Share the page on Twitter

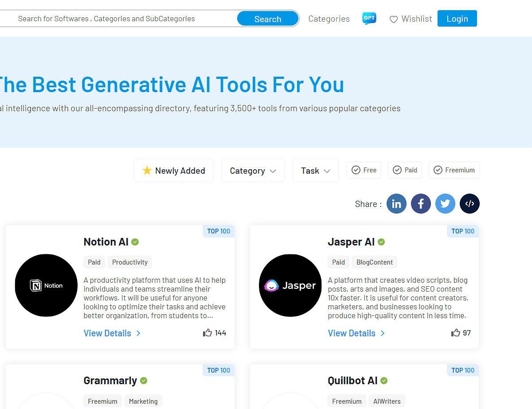coord(445,203)
